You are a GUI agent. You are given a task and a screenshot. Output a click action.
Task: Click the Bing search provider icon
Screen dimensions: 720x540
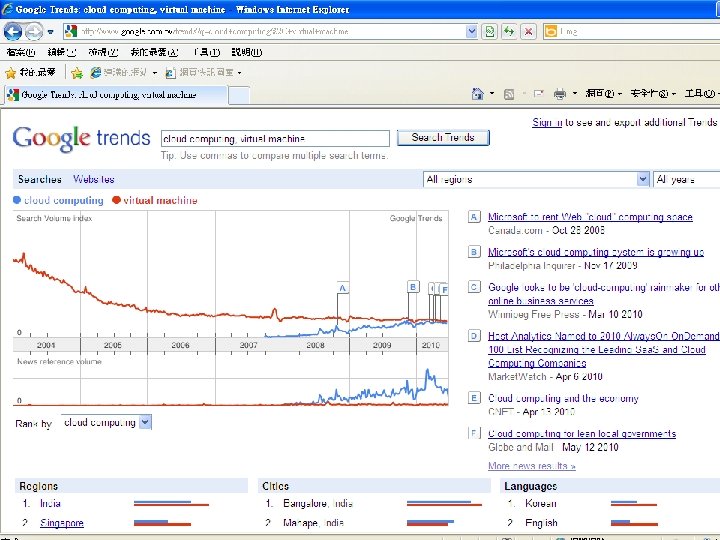(550, 32)
